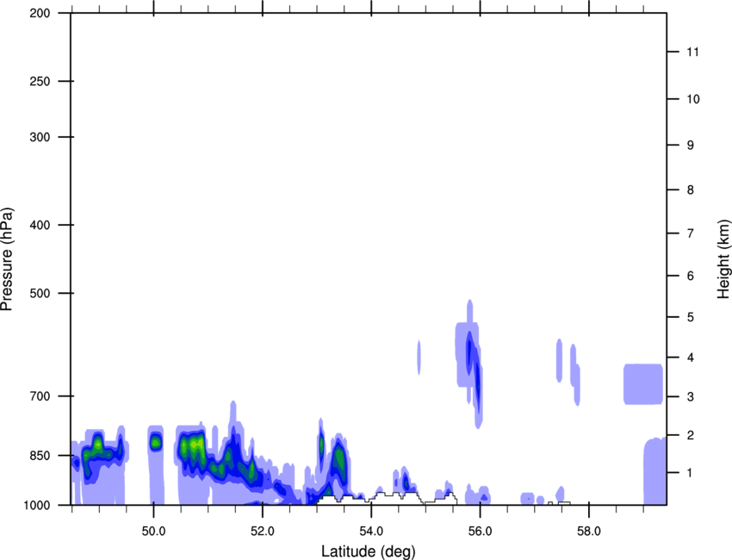This screenshot has width=732, height=560.
Task: Click the 7 km height label
Action: point(691,233)
